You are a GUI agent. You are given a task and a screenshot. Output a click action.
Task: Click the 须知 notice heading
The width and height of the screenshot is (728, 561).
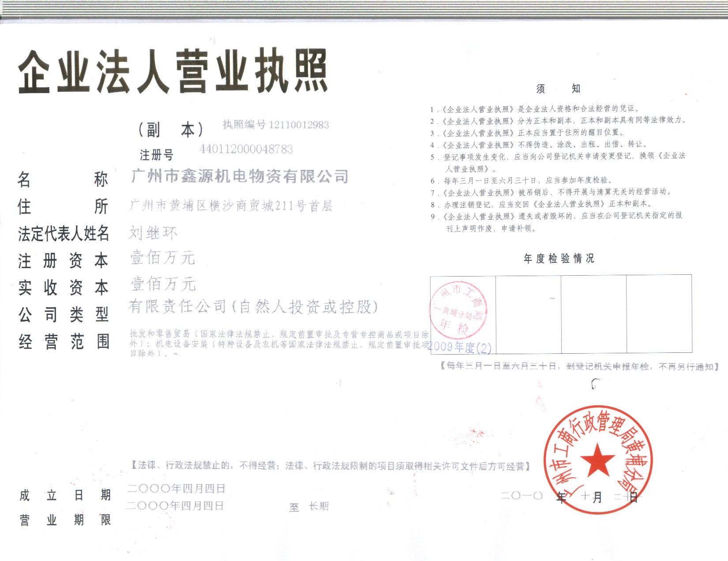[x=558, y=89]
